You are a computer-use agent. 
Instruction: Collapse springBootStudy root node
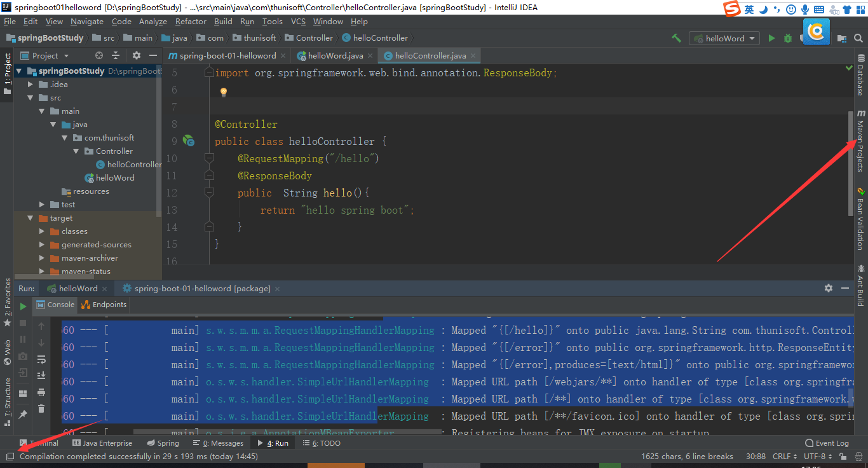tap(19, 71)
